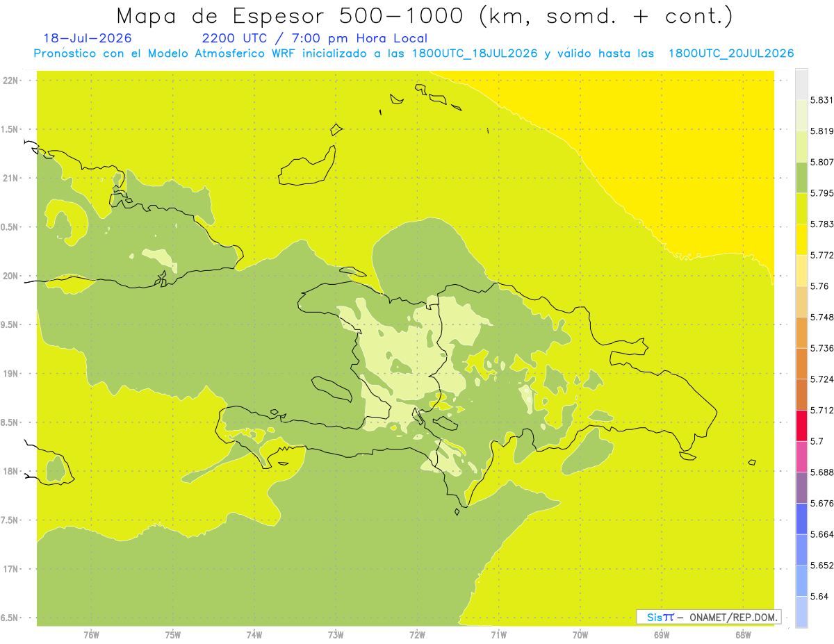
Task: Click the "73W" longitude axis label
Action: pos(336,635)
